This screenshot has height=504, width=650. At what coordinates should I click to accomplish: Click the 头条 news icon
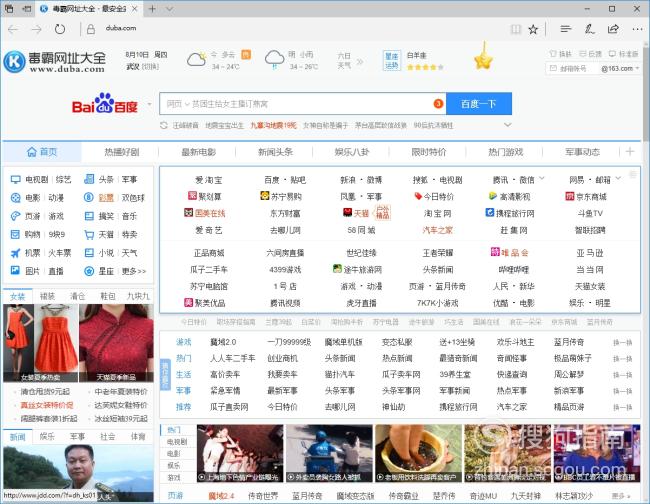[89, 179]
